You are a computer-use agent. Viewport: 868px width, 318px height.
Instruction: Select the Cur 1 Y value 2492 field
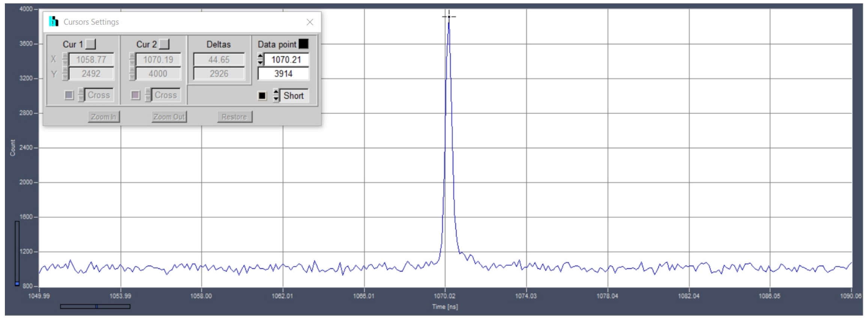pos(91,74)
